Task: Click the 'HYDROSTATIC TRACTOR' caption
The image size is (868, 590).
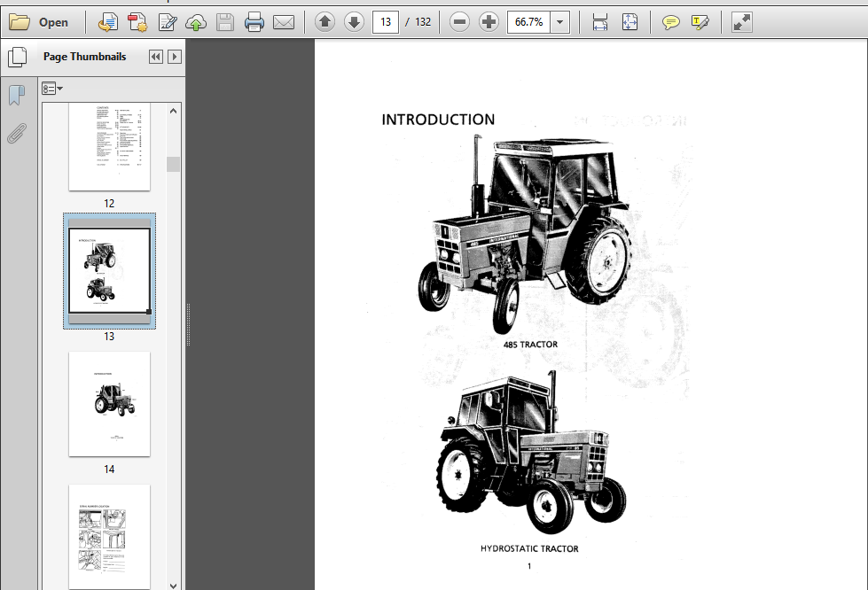Action: click(529, 548)
